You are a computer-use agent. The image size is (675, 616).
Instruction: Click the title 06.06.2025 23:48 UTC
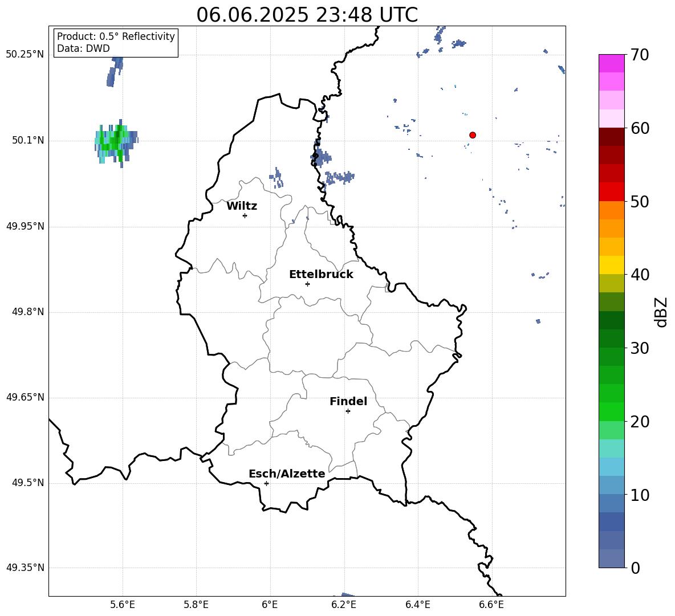tap(307, 15)
